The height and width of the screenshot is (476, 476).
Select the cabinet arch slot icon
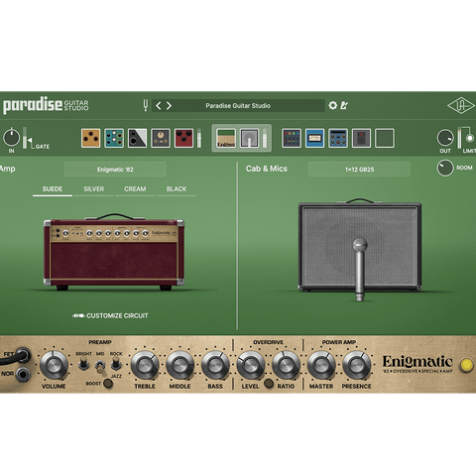249,138
